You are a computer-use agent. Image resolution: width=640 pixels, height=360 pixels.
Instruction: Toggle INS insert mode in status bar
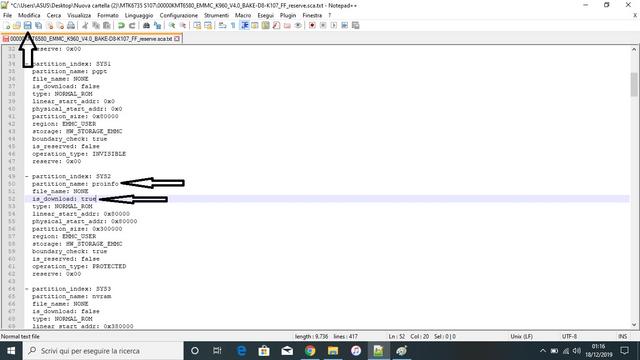pyautogui.click(x=622, y=336)
